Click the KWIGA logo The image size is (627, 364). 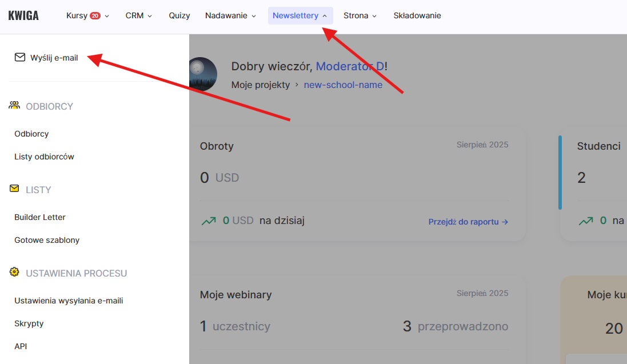point(23,15)
